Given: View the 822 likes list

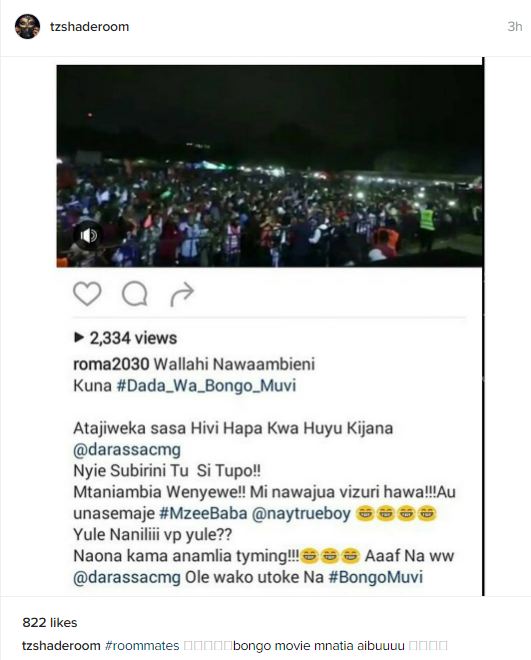Looking at the screenshot, I should coord(50,623).
